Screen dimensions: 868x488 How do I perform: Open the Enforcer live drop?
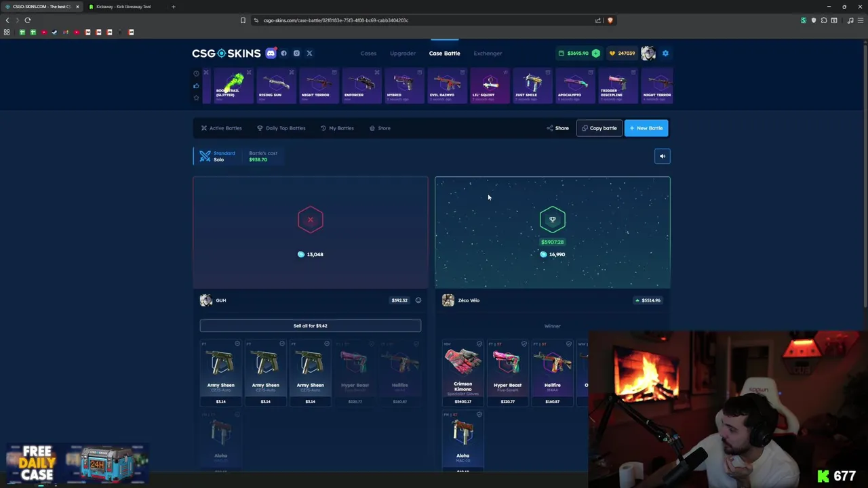click(361, 85)
